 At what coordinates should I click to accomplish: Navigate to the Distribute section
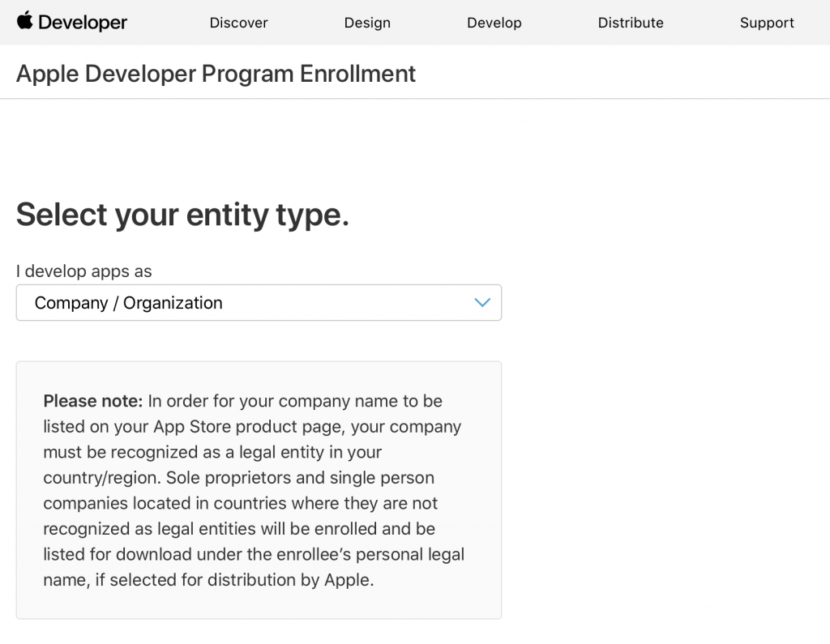pyautogui.click(x=631, y=23)
